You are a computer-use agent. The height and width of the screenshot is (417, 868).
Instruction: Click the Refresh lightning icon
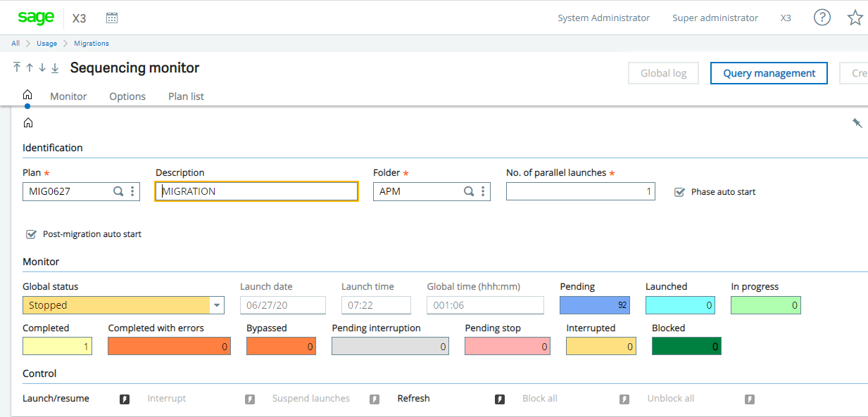(x=500, y=399)
